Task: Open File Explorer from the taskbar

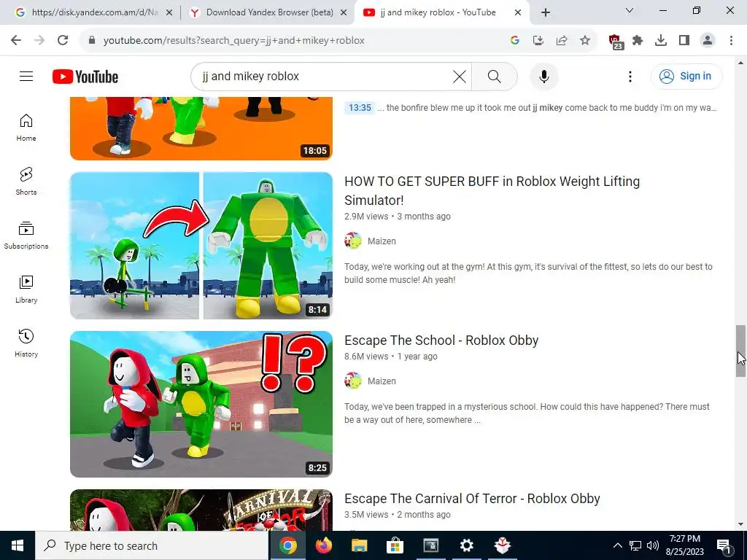Action: point(359,545)
